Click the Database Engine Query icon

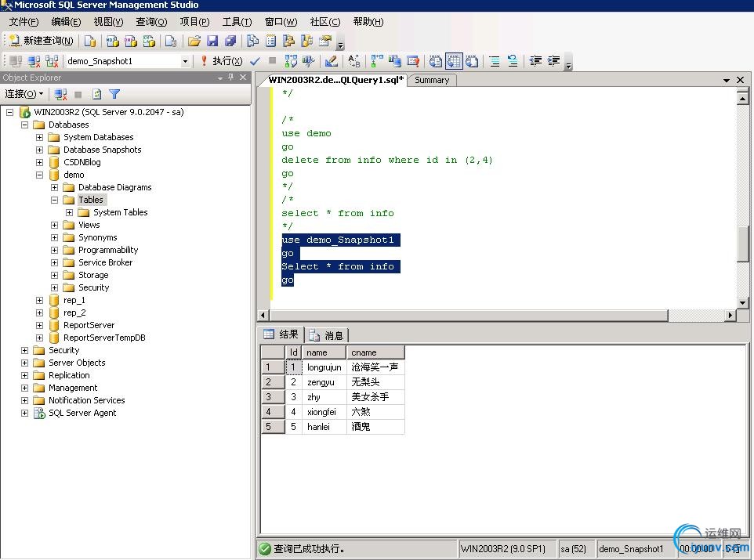point(90,42)
